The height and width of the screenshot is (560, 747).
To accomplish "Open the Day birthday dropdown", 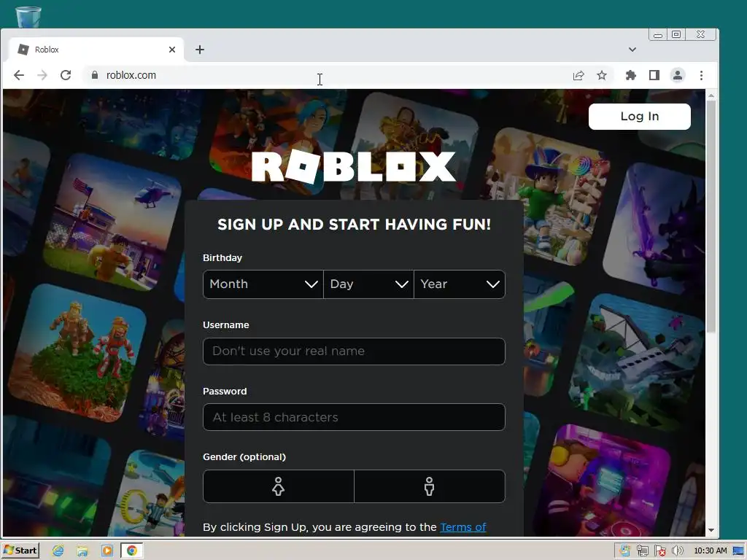I will point(368,284).
